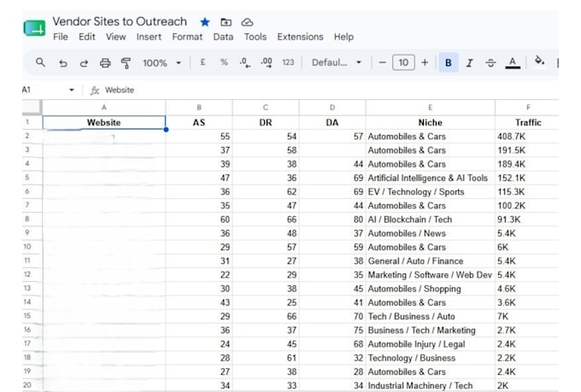Viewport: 581px width, 392px height.
Task: Open the File menu
Action: 61,37
